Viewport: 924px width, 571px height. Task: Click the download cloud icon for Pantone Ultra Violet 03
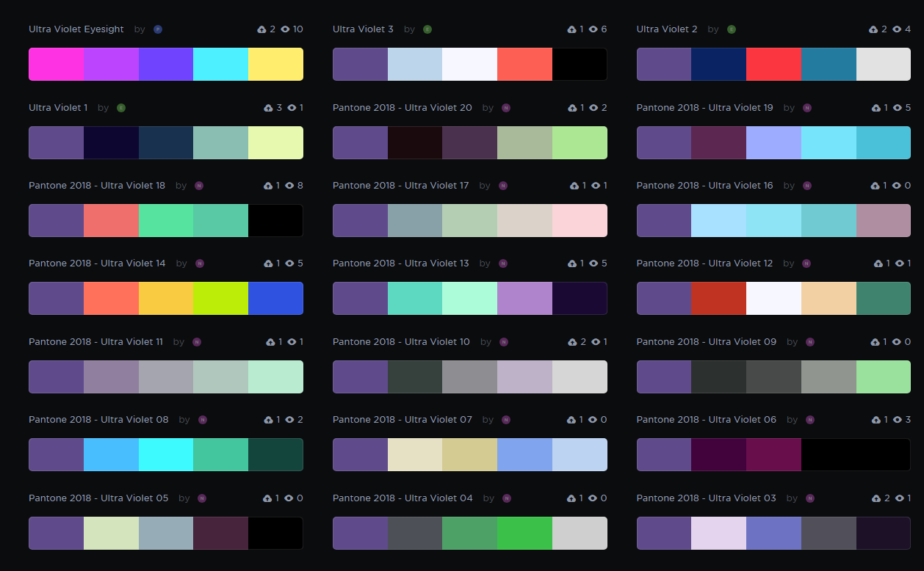pyautogui.click(x=876, y=498)
